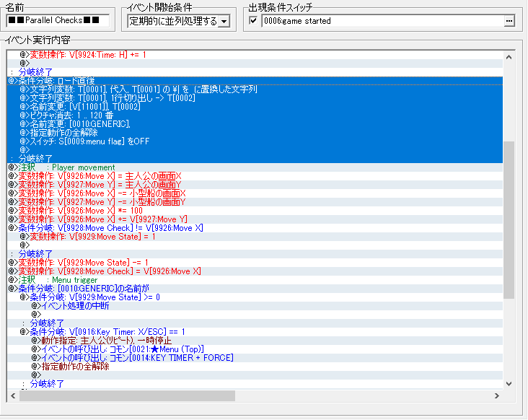Select the dark red 指定動作の全解除 line near bottom
528x420 pixels.
pos(255,367)
